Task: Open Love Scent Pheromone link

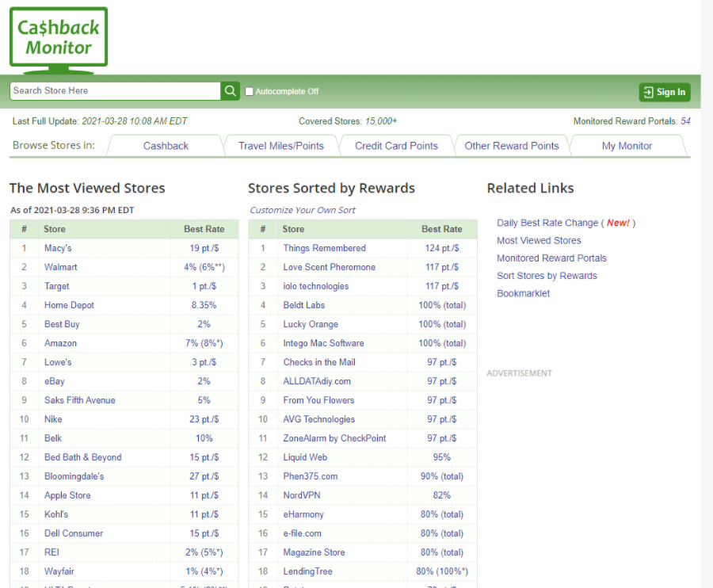Action: click(x=330, y=267)
